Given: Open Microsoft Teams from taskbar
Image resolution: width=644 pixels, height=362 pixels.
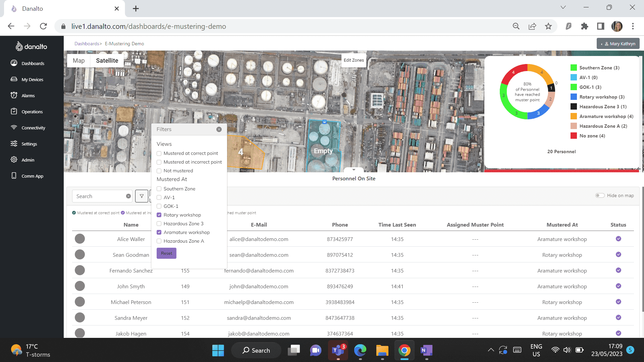Looking at the screenshot, I should [x=338, y=350].
